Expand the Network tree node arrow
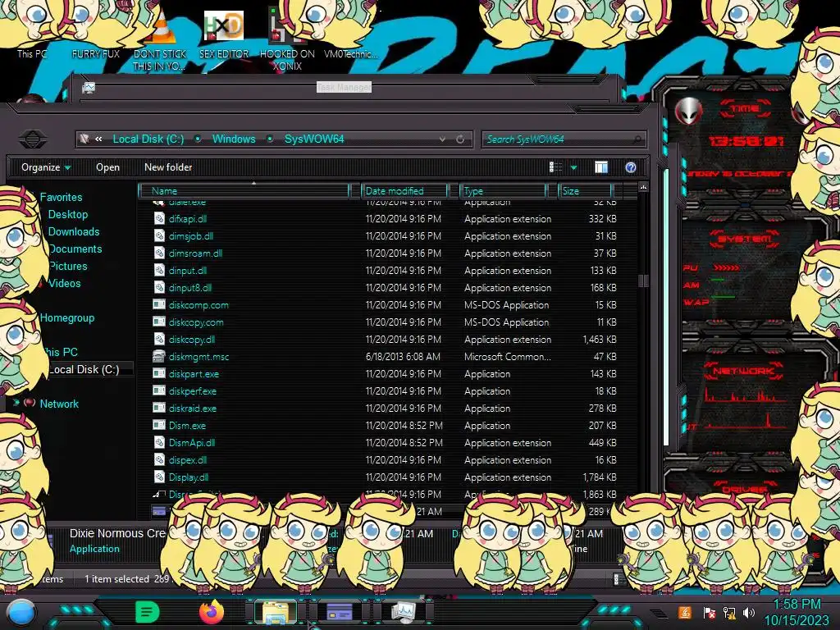The width and height of the screenshot is (840, 630). (16, 402)
